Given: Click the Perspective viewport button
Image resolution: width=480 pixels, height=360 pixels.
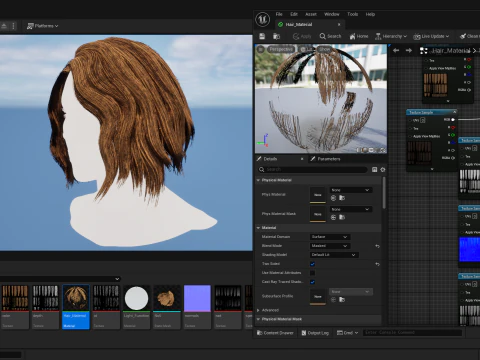Looking at the screenshot, I should point(281,49).
